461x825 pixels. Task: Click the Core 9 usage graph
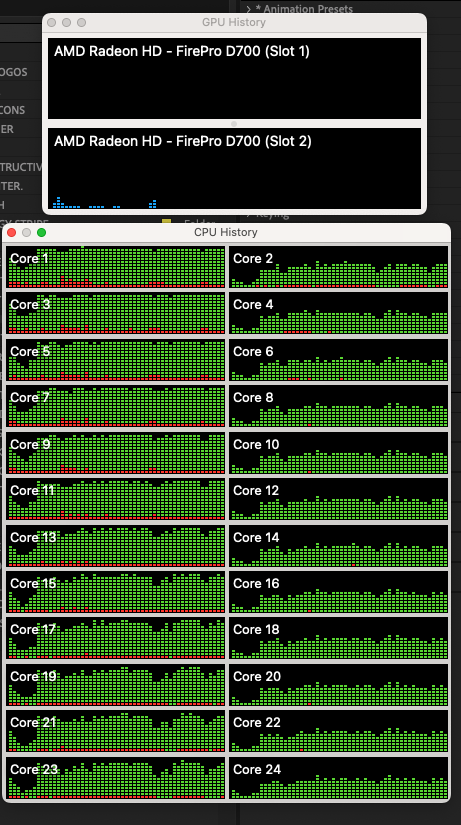115,452
